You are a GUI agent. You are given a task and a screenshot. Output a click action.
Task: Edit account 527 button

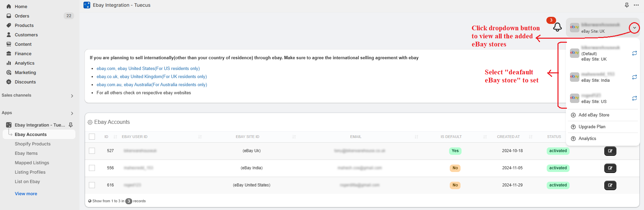point(610,151)
